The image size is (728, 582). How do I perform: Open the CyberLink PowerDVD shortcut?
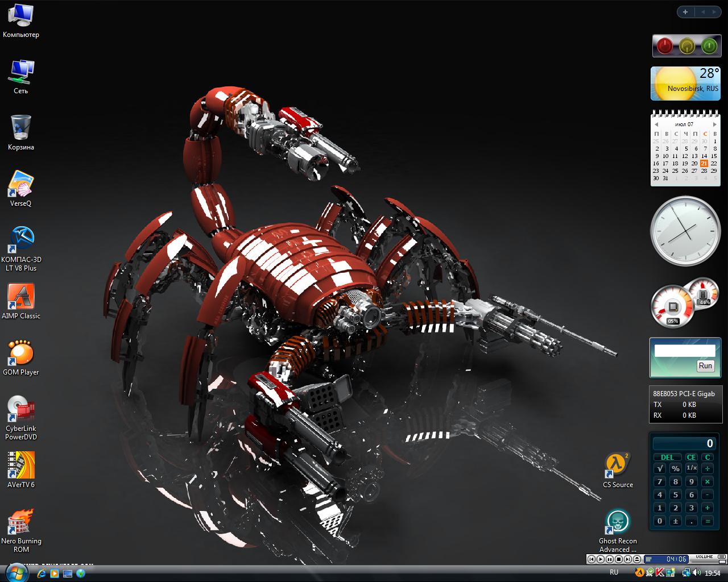[x=21, y=409]
